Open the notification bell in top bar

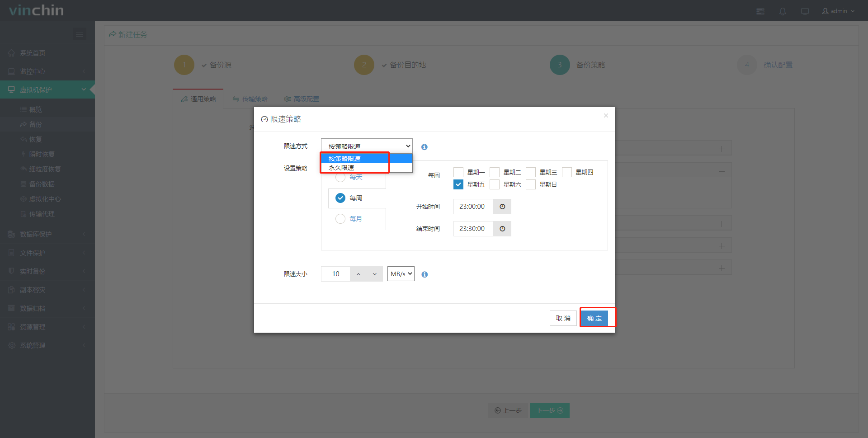[x=783, y=11]
